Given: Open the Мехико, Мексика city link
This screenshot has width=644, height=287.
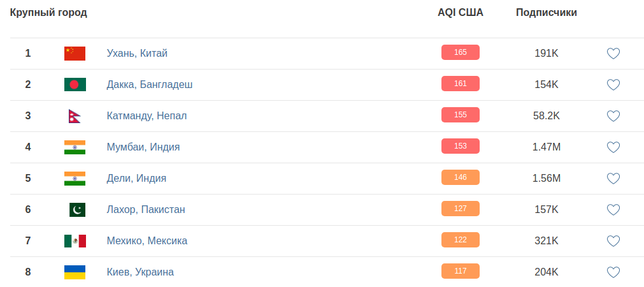Looking at the screenshot, I should coord(147,241).
